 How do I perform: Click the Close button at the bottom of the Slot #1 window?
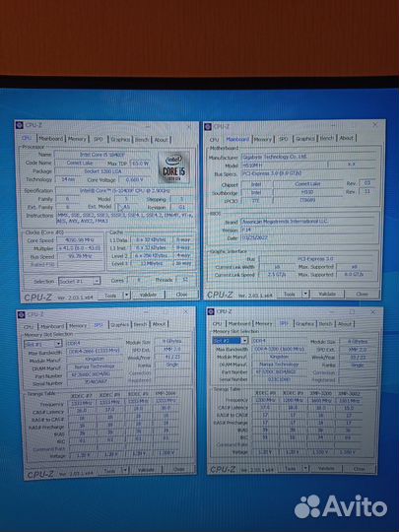[x=178, y=469]
